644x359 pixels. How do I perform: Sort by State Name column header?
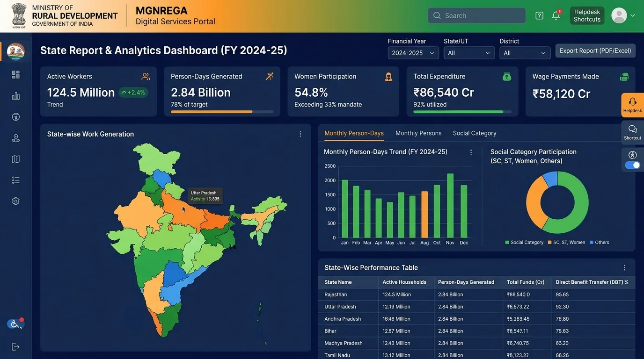[338, 282]
